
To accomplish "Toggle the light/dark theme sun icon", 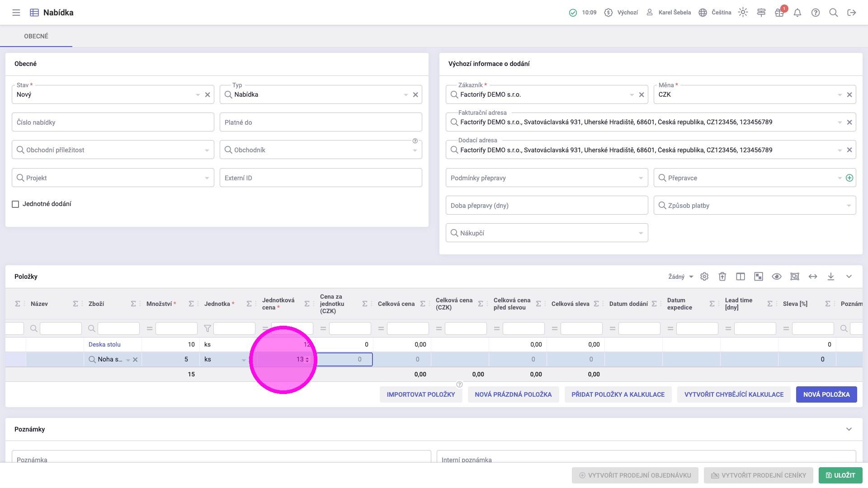I will click(743, 13).
